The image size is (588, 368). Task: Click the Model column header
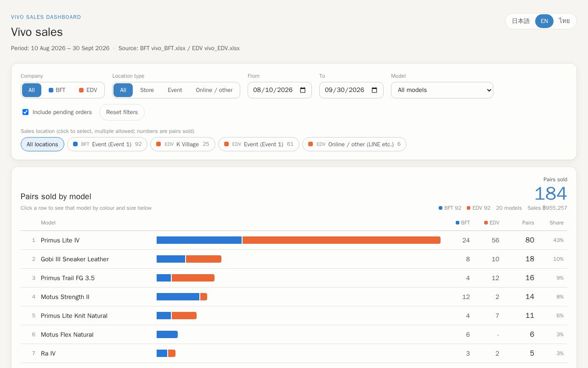coord(48,223)
